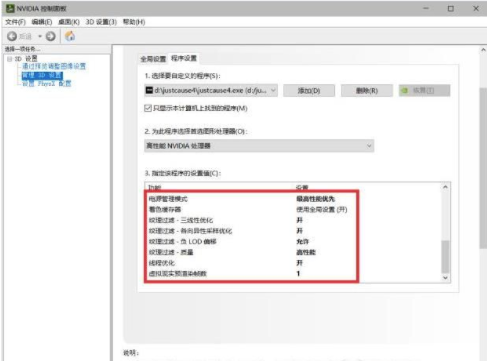The image size is (487, 361).
Task: Click the 最高性能优先 value
Action: pyautogui.click(x=316, y=199)
